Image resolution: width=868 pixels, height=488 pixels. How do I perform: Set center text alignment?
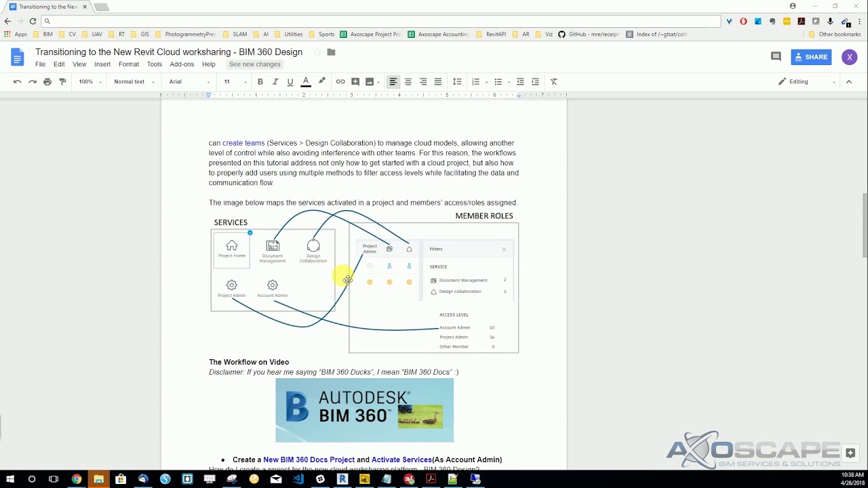point(408,81)
